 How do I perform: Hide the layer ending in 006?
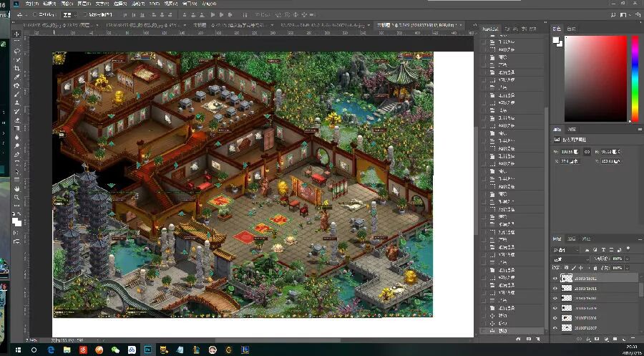(x=555, y=318)
